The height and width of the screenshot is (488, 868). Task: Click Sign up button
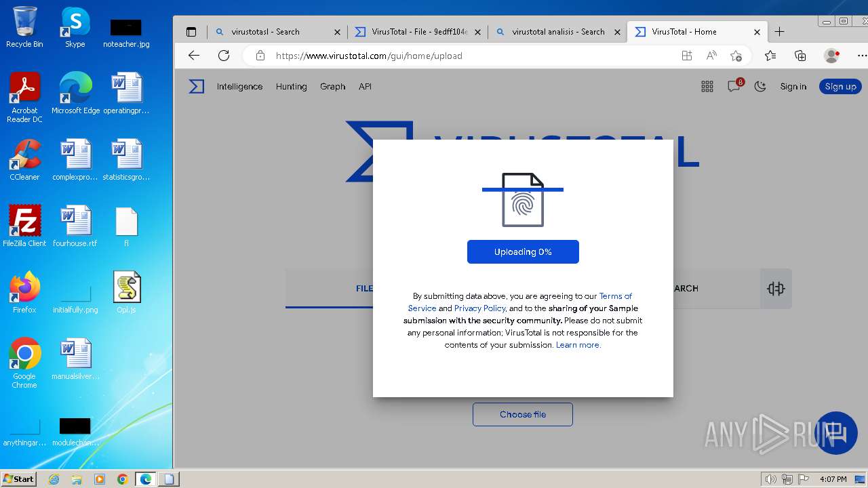[840, 86]
